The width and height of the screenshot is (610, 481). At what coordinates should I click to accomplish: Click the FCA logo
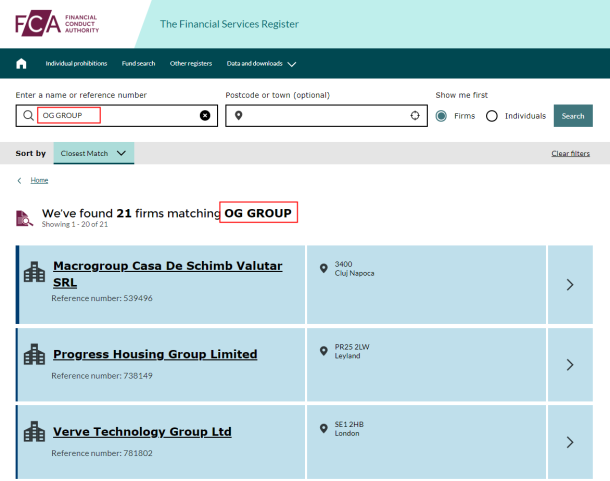point(57,23)
